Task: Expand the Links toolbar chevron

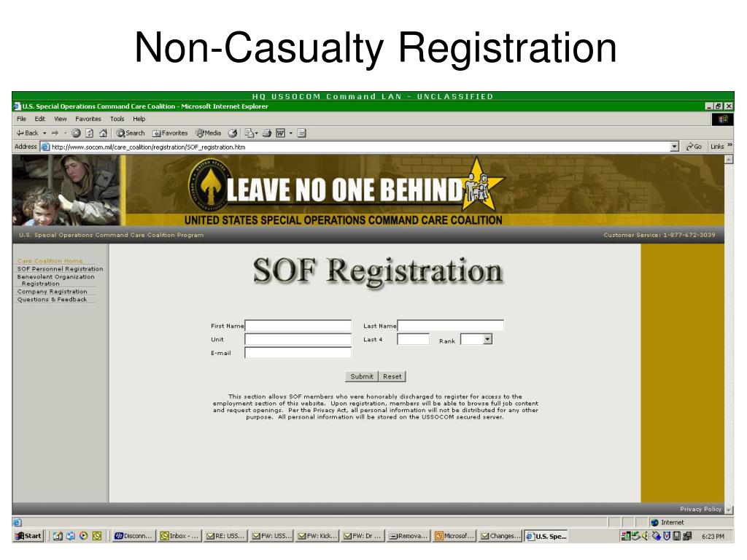Action: [729, 145]
